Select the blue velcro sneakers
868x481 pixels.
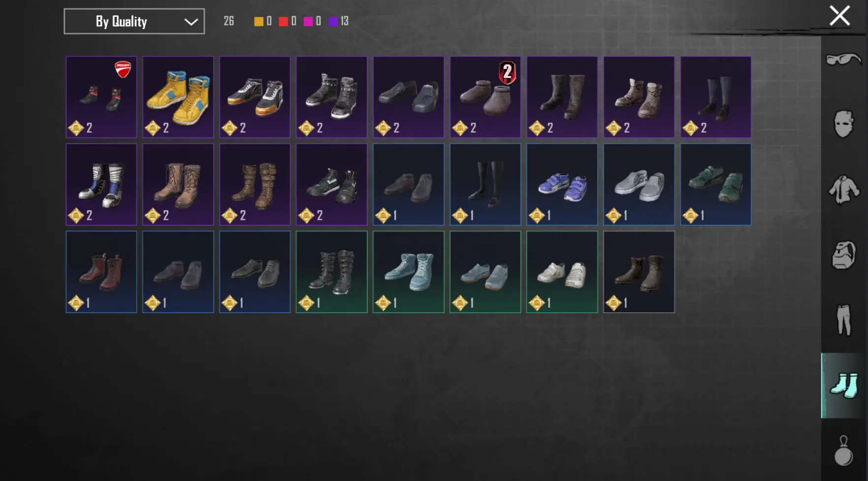[x=562, y=185]
